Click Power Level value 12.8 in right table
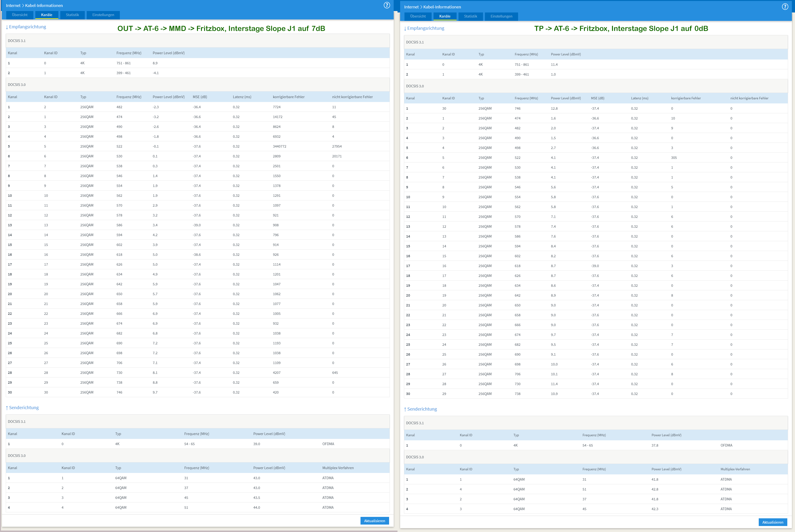This screenshot has height=532, width=795. pyautogui.click(x=554, y=108)
